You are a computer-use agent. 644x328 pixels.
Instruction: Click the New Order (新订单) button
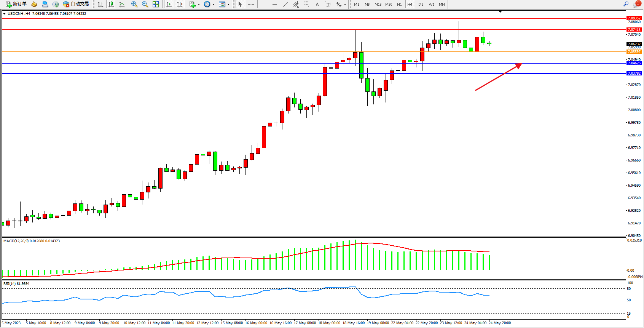16,4
